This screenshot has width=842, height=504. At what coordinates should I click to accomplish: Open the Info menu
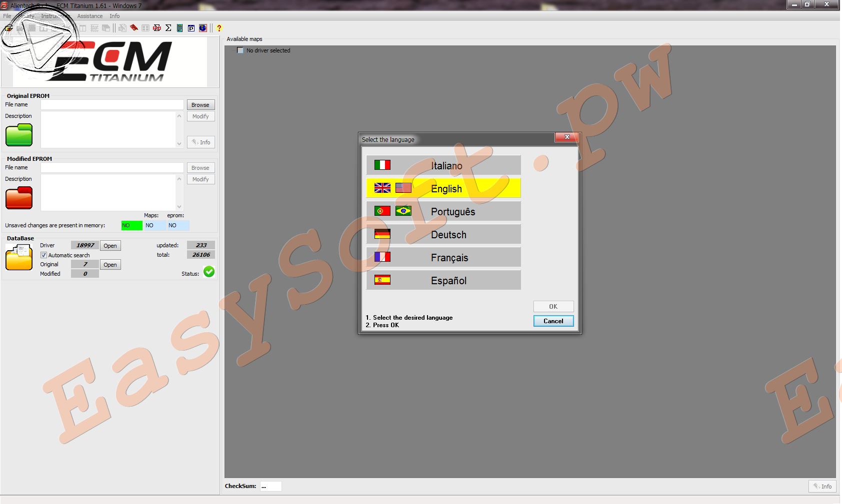[114, 16]
